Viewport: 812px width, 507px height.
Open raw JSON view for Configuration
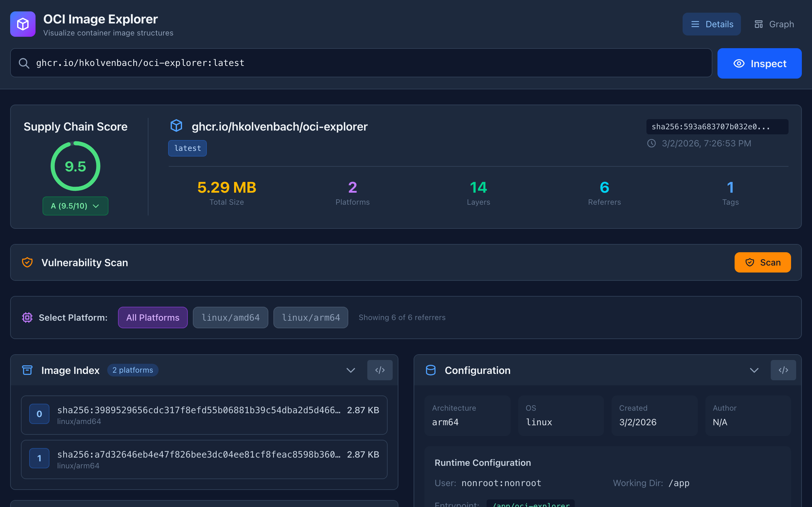783,370
